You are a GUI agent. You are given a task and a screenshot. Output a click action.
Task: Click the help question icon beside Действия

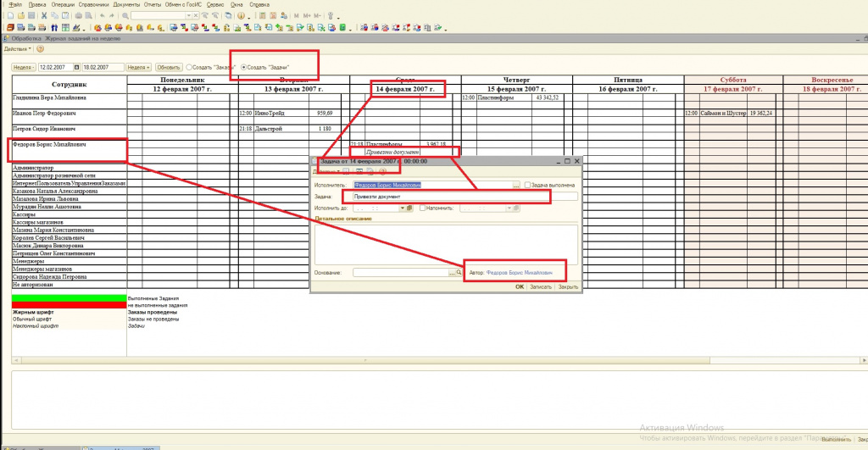[40, 48]
